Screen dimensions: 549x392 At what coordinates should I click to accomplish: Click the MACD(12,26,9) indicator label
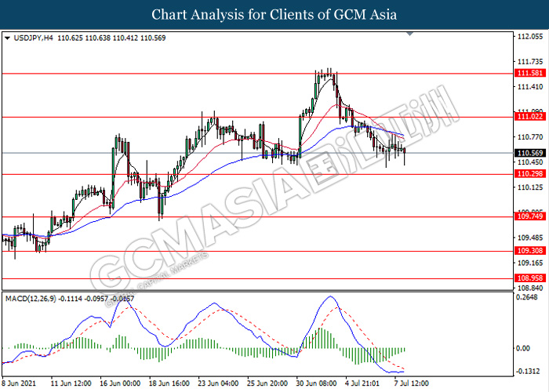point(31,299)
